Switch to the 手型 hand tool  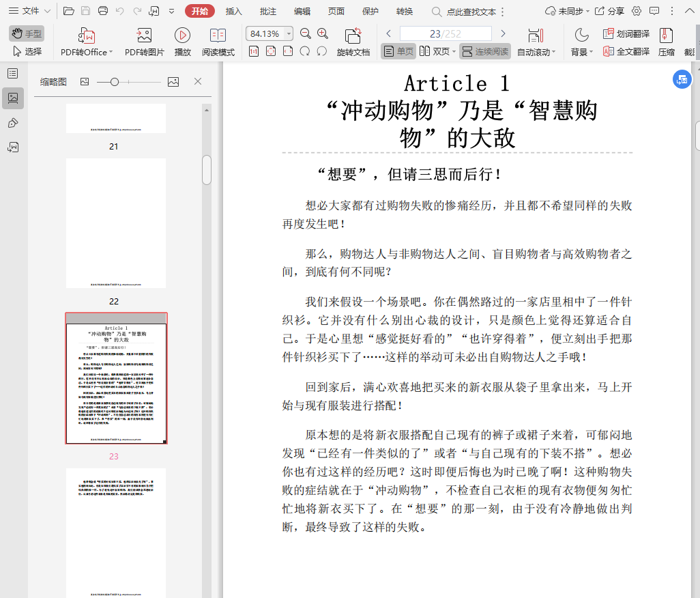(x=27, y=33)
